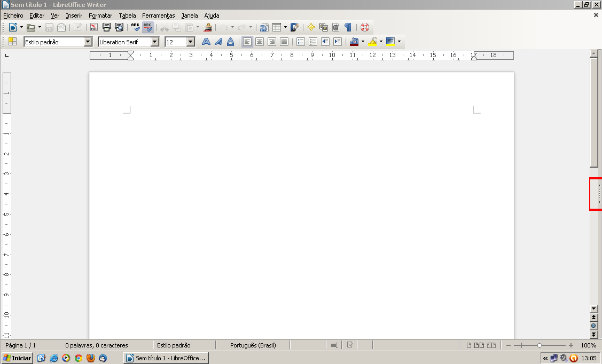Toggle automatic spell checking
The height and width of the screenshot is (364, 602).
(x=148, y=27)
